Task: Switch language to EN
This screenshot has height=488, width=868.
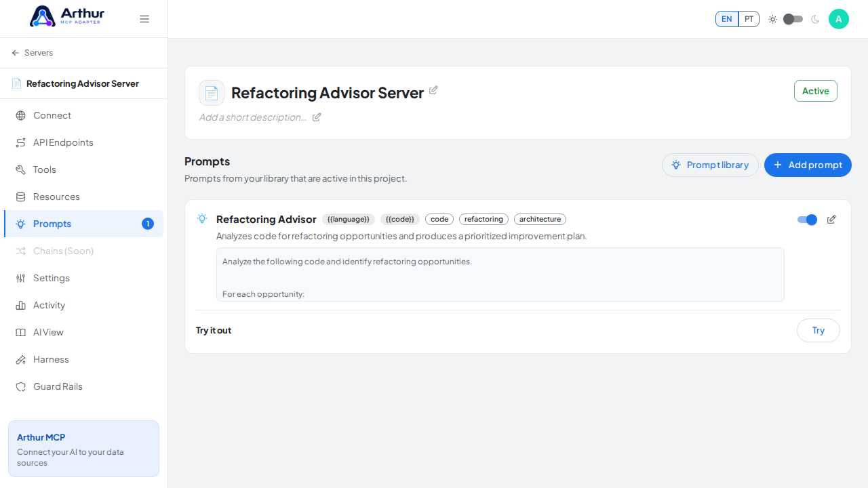Action: 727,19
